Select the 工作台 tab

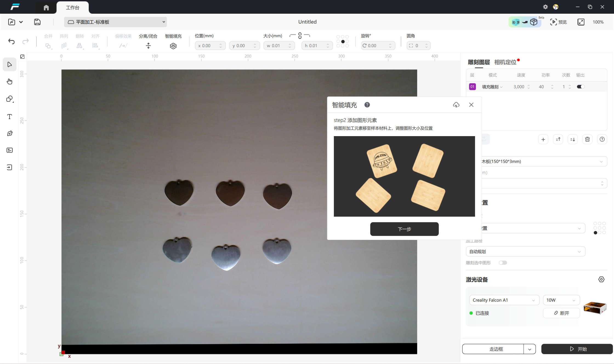(x=73, y=8)
